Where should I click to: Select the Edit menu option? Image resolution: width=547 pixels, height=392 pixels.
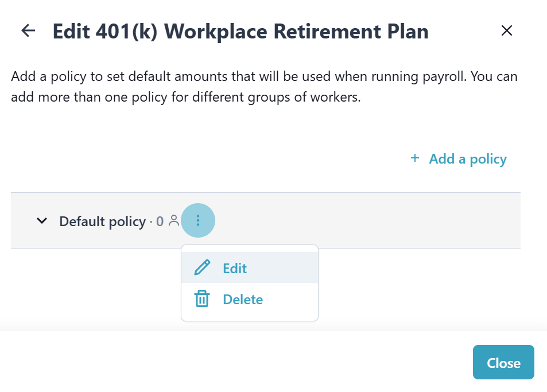235,268
